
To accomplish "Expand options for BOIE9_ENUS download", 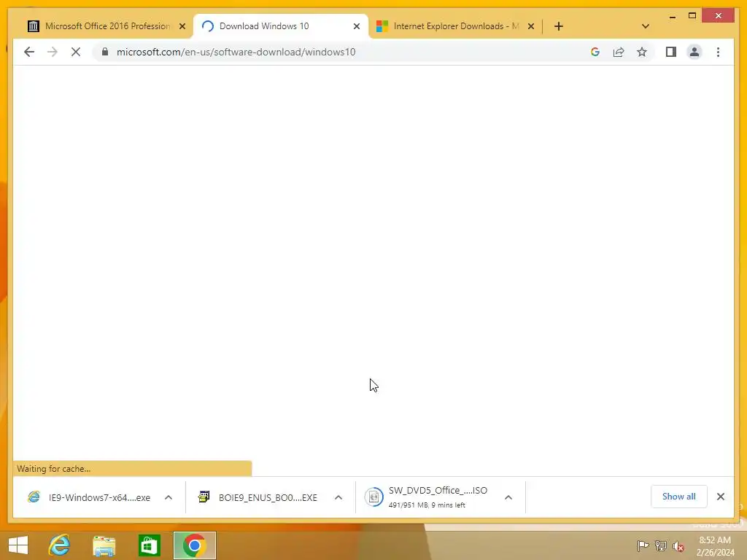I will click(338, 497).
